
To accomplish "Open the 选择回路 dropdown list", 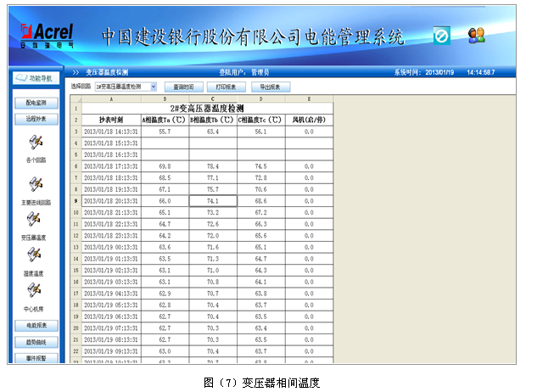I will (154, 87).
